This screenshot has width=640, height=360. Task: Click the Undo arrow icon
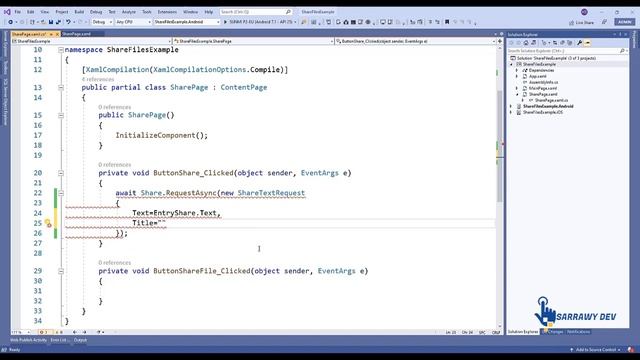point(68,22)
